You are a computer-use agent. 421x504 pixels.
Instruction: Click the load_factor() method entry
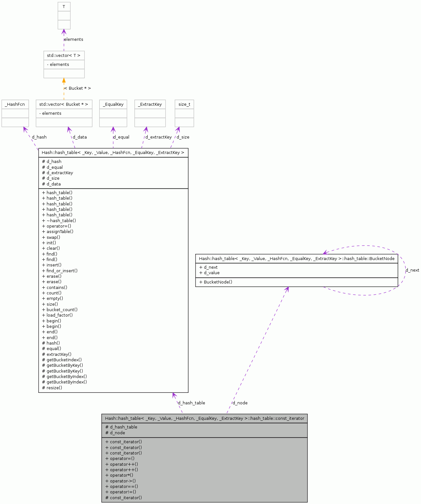pyautogui.click(x=57, y=315)
